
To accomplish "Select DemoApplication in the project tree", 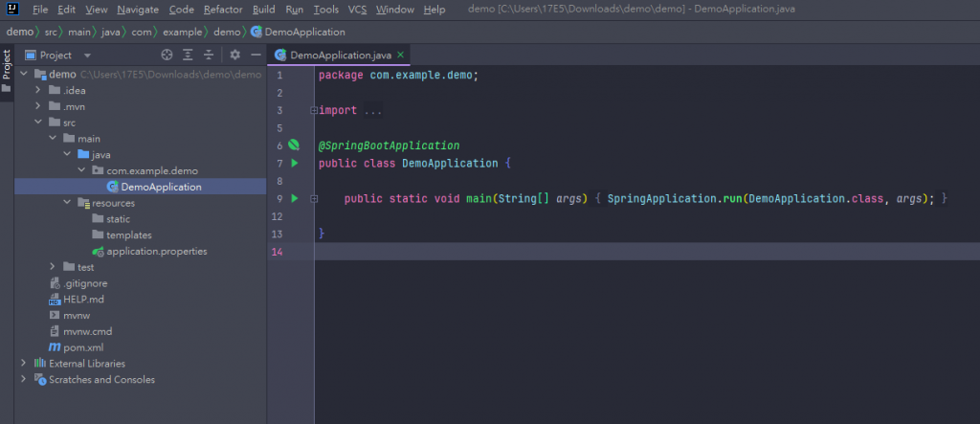I will point(140,187).
